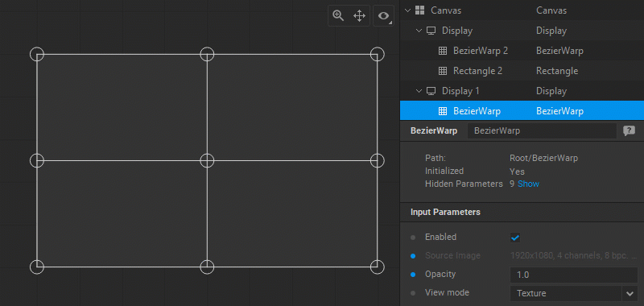Click the View mode gray dot
This screenshot has height=306, width=644.
point(413,293)
